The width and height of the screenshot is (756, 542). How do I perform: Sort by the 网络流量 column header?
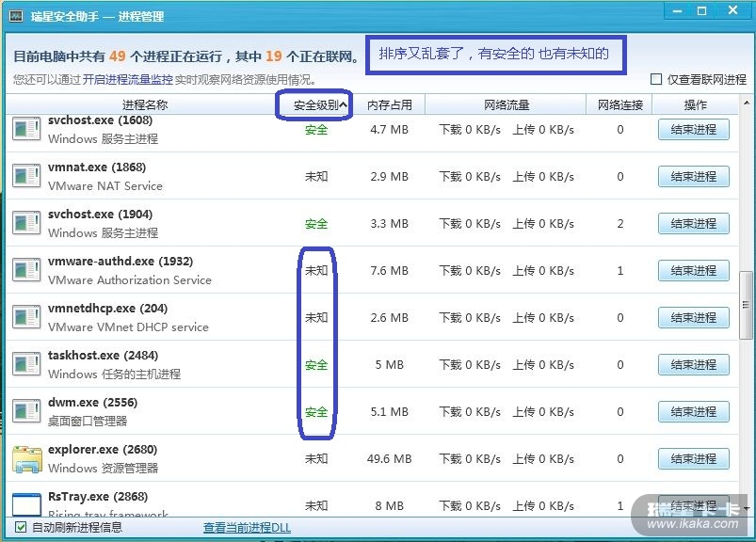[507, 104]
